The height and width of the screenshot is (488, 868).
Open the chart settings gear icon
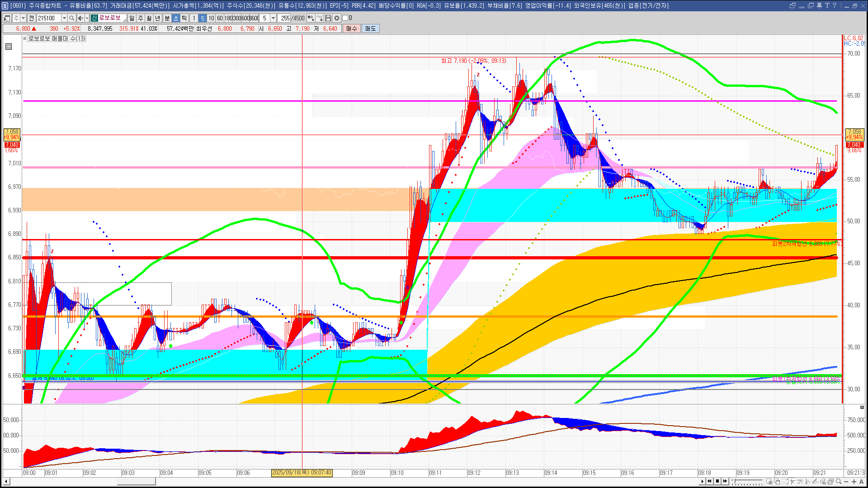[337, 18]
